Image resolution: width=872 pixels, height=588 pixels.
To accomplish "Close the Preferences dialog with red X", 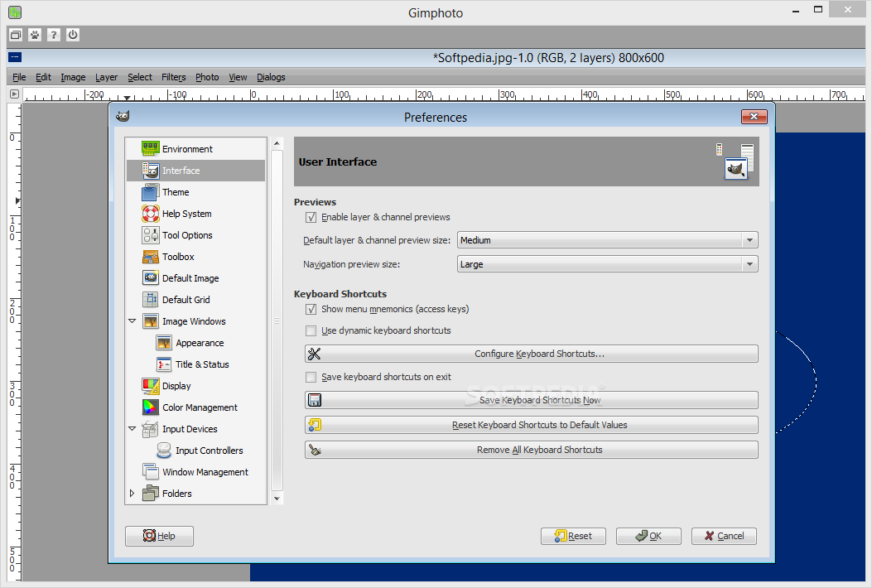I will [754, 116].
